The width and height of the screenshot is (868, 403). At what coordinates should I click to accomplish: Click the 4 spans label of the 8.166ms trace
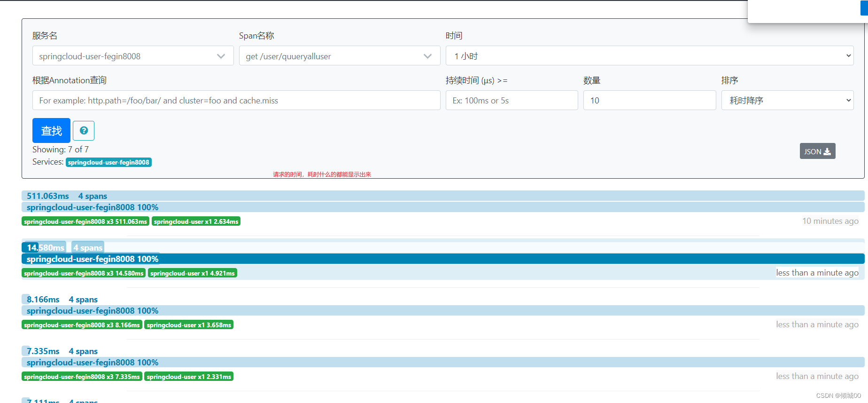coord(83,300)
